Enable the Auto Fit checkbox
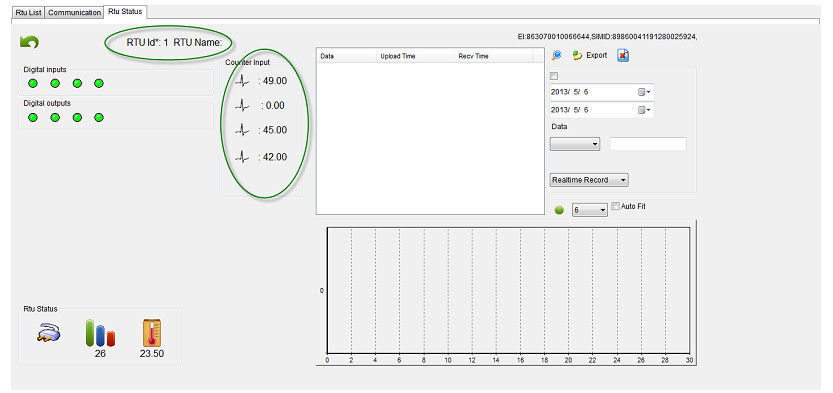833x393 pixels. coord(616,206)
